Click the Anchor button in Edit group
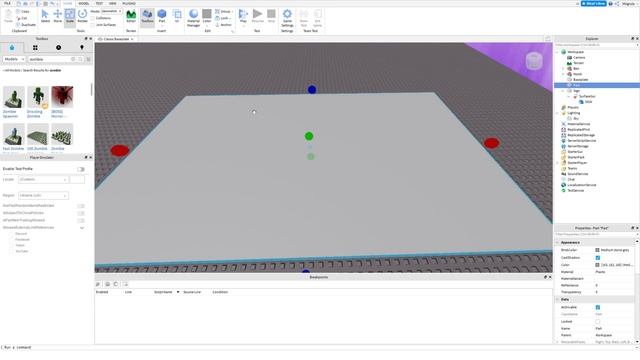This screenshot has width=640, height=360. point(223,25)
